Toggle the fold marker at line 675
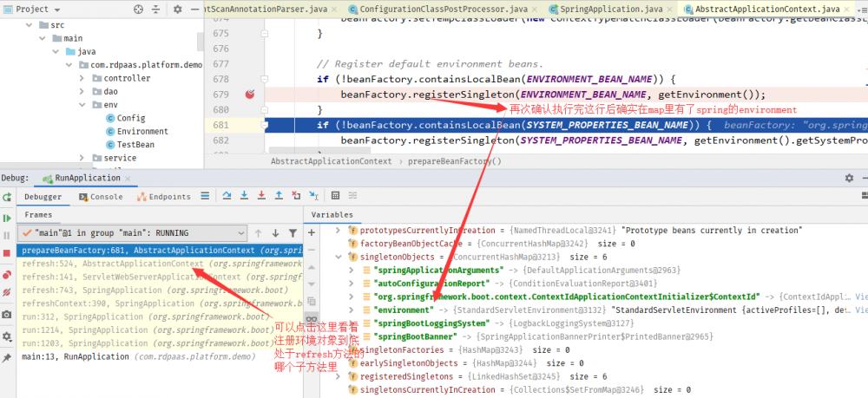 265,33
